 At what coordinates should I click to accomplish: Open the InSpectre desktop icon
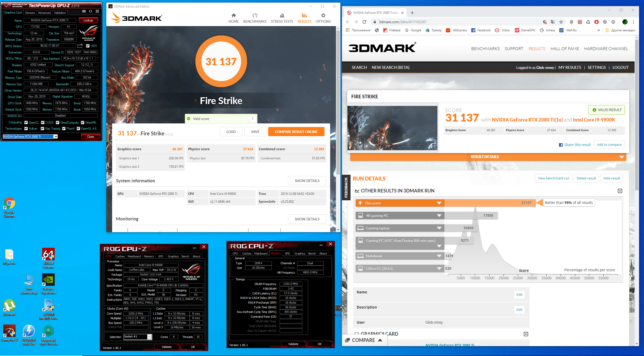point(9,257)
